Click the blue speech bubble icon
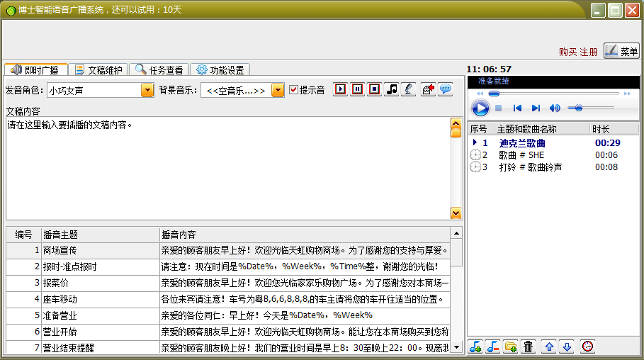 coord(446,89)
